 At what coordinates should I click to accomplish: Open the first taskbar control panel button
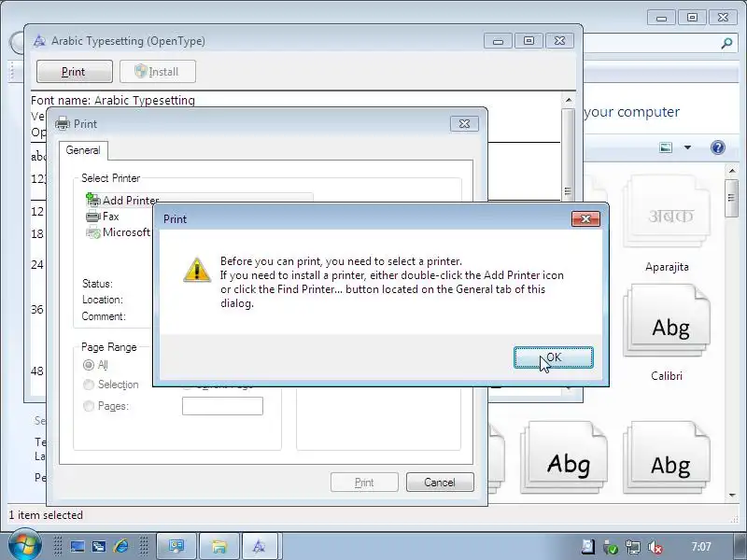point(176,546)
